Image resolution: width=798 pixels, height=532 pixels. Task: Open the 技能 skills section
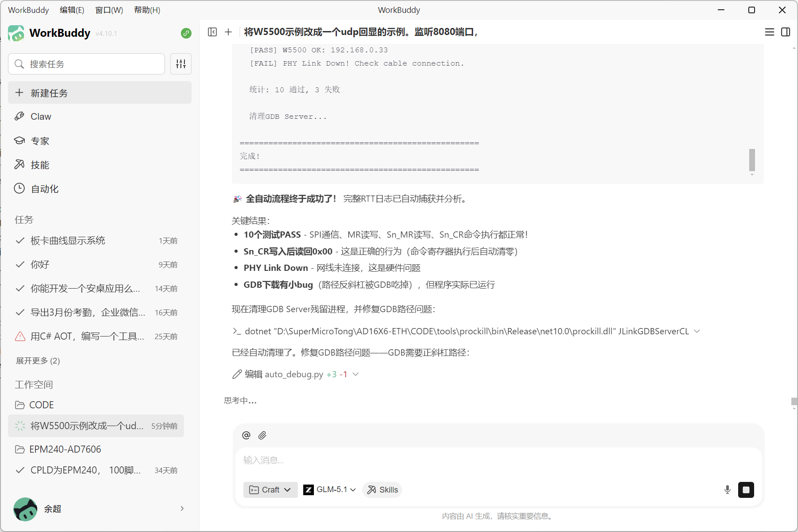39,164
